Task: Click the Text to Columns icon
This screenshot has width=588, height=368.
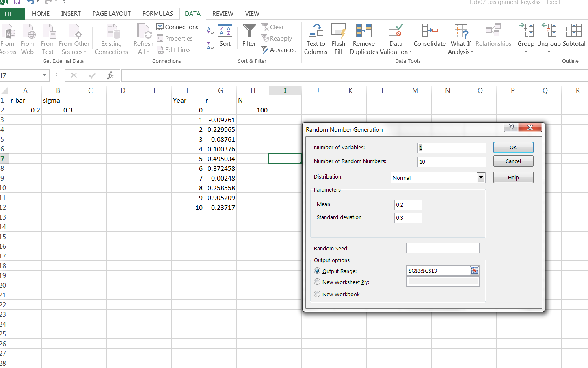Action: point(316,31)
